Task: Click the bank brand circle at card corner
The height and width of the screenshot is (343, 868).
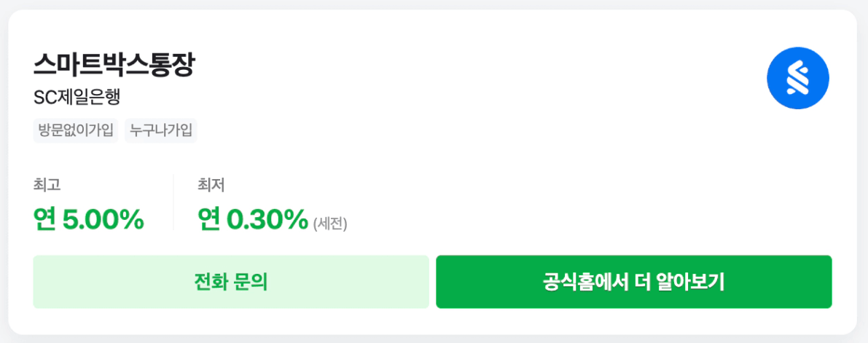Action: tap(799, 78)
